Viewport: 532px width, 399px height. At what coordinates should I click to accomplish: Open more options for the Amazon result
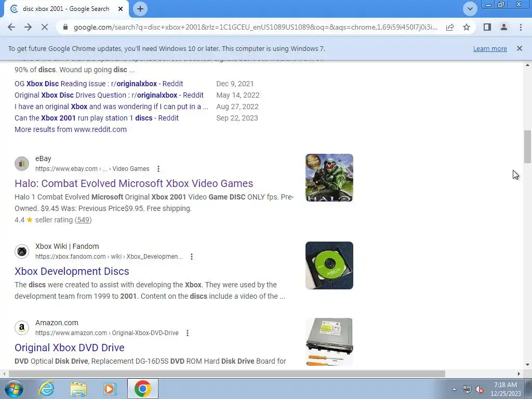(x=187, y=333)
